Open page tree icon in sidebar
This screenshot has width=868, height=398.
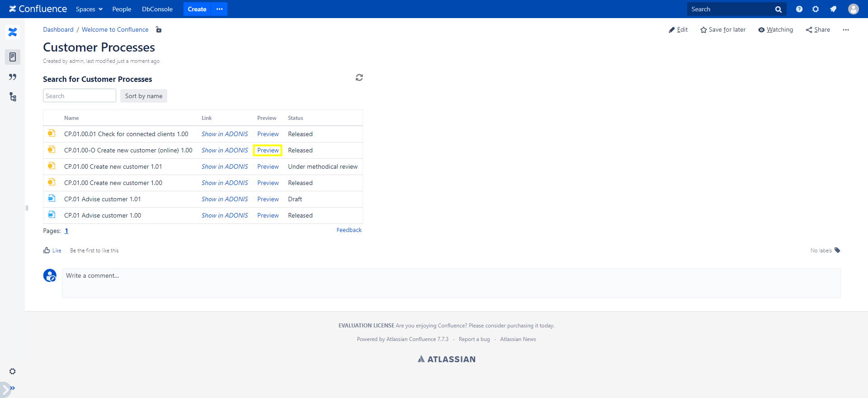point(13,97)
